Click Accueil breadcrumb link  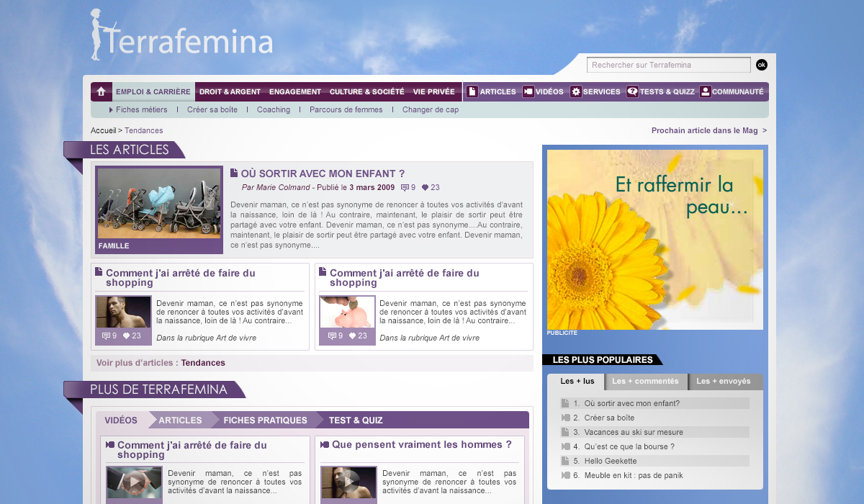[104, 130]
